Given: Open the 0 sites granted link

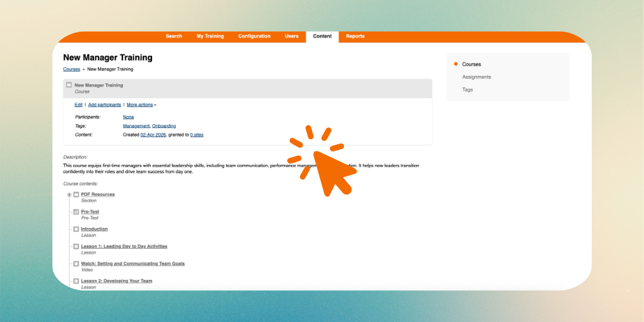Looking at the screenshot, I should point(196,135).
